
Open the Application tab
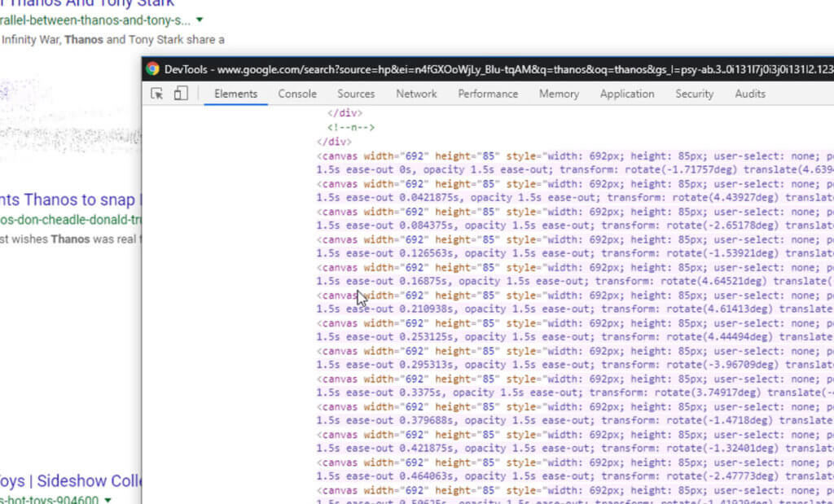pyautogui.click(x=627, y=94)
